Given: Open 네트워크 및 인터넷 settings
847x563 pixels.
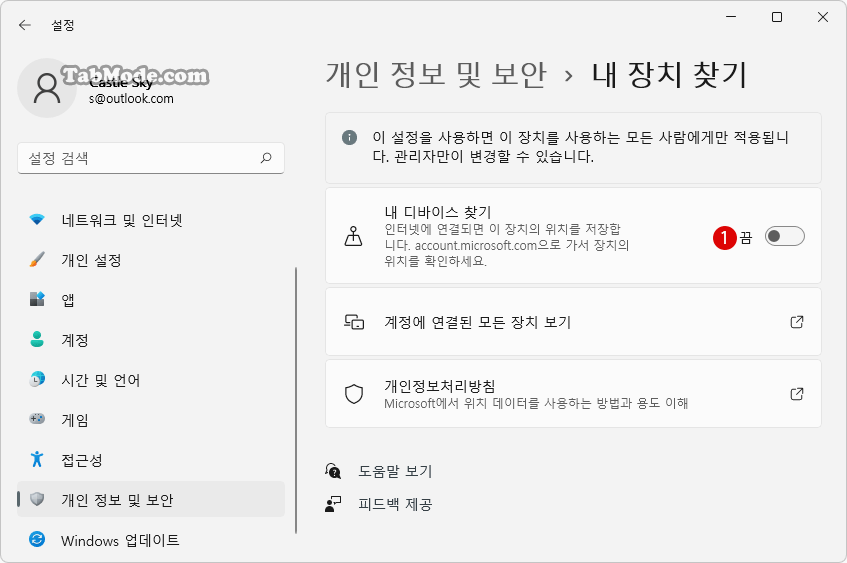Looking at the screenshot, I should pyautogui.click(x=151, y=220).
